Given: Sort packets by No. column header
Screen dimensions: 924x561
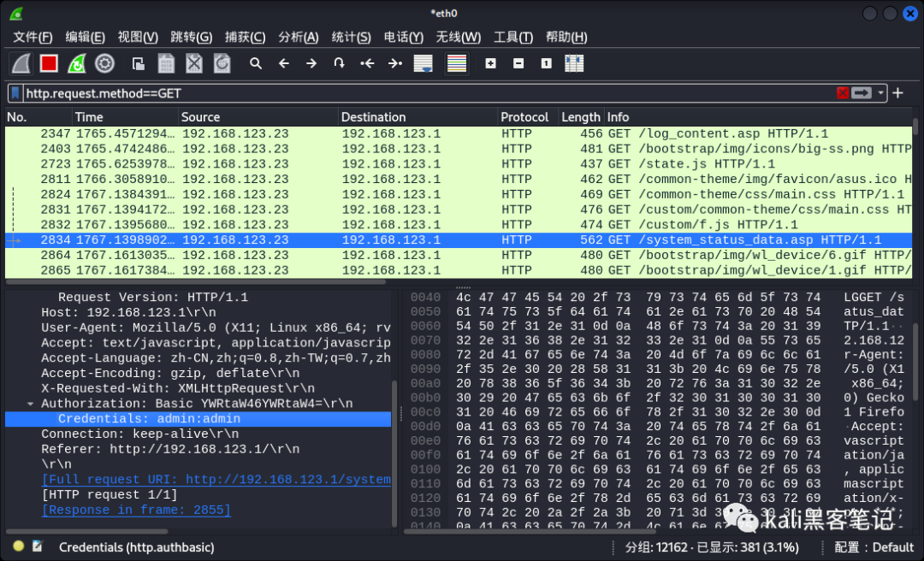Looking at the screenshot, I should pyautogui.click(x=38, y=116).
